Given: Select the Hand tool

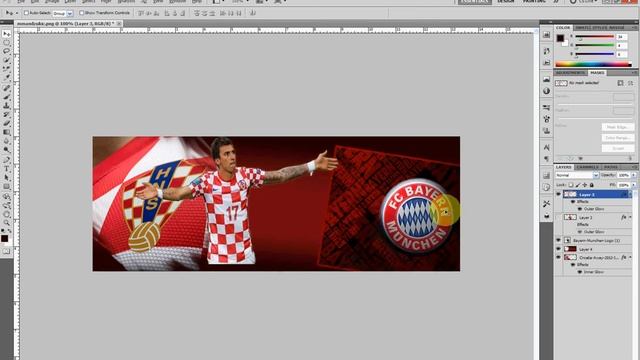Looking at the screenshot, I should 6,214.
